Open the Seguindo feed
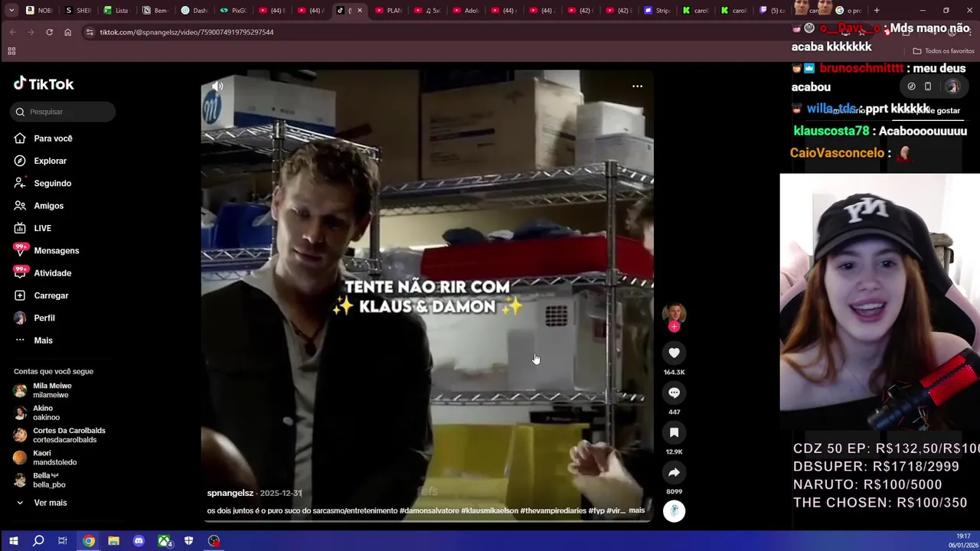This screenshot has height=551, width=980. (43, 184)
